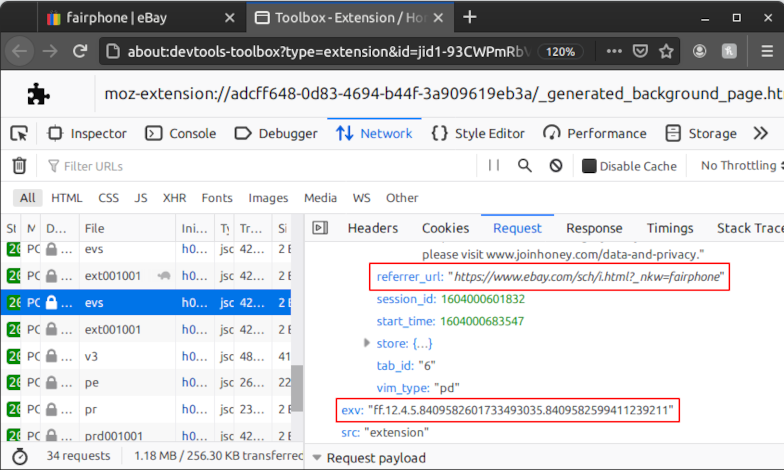
Task: Open the Stack Trace details tab
Action: tap(750, 228)
